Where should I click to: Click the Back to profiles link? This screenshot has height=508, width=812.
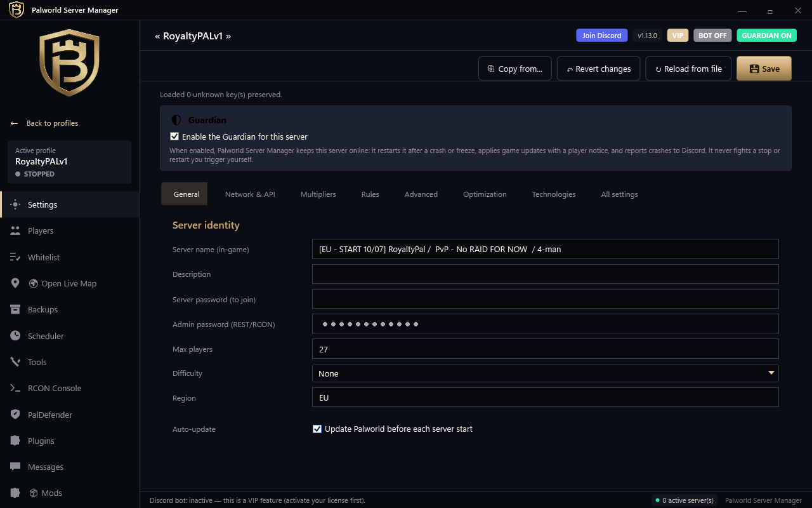[52, 123]
